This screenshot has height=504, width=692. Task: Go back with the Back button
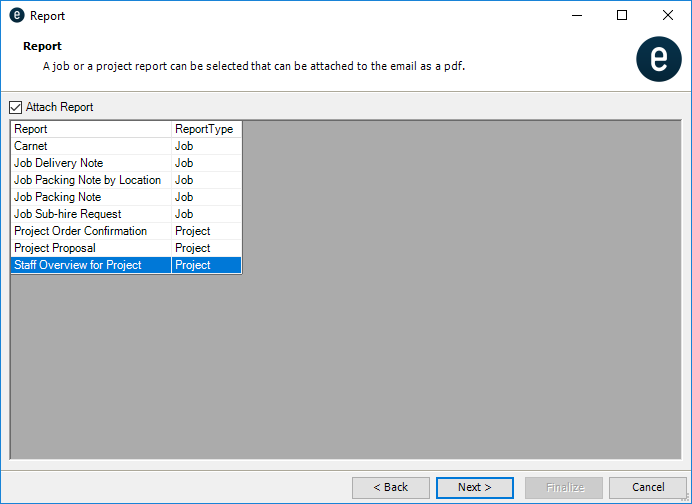click(x=390, y=487)
